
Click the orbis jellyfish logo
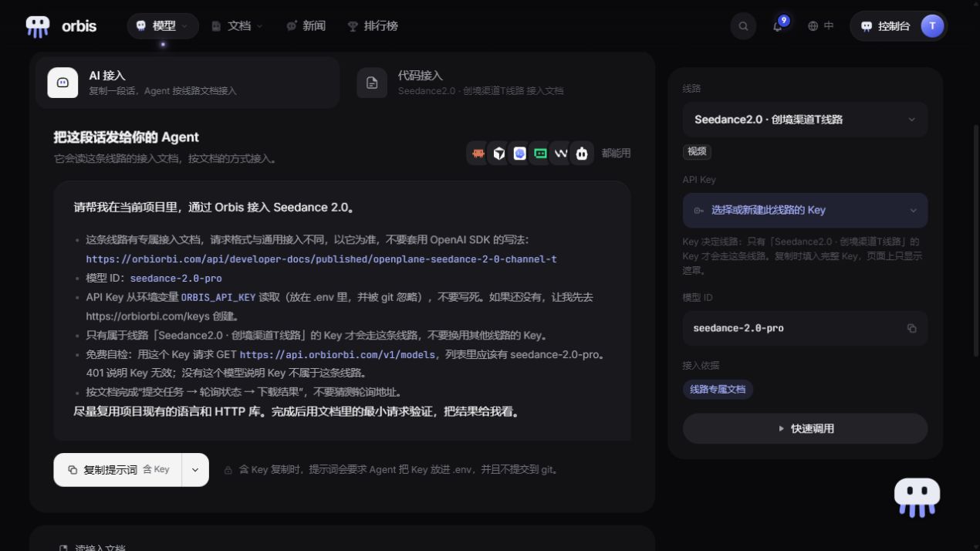37,26
